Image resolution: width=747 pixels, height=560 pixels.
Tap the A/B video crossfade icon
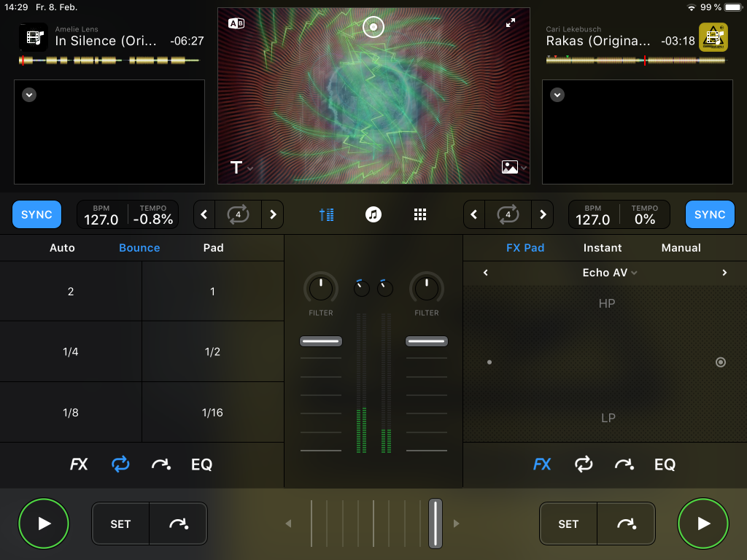point(236,23)
